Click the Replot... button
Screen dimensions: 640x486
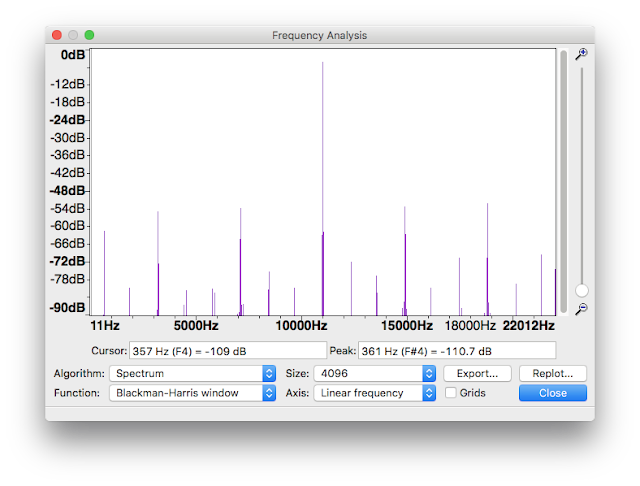[553, 373]
